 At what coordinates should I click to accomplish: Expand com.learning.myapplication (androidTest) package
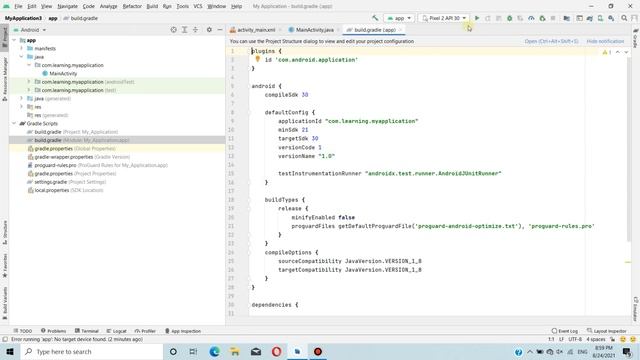pyautogui.click(x=29, y=82)
